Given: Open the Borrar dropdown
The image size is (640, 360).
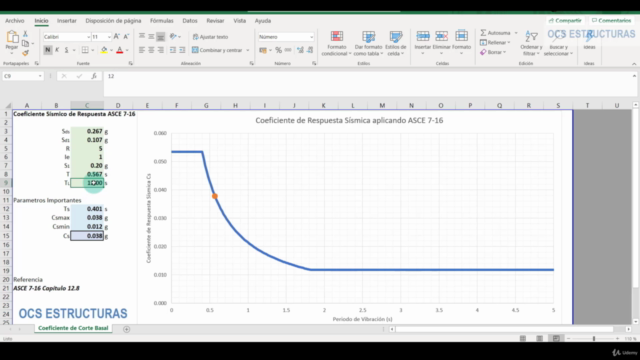Looking at the screenshot, I should tap(493, 52).
